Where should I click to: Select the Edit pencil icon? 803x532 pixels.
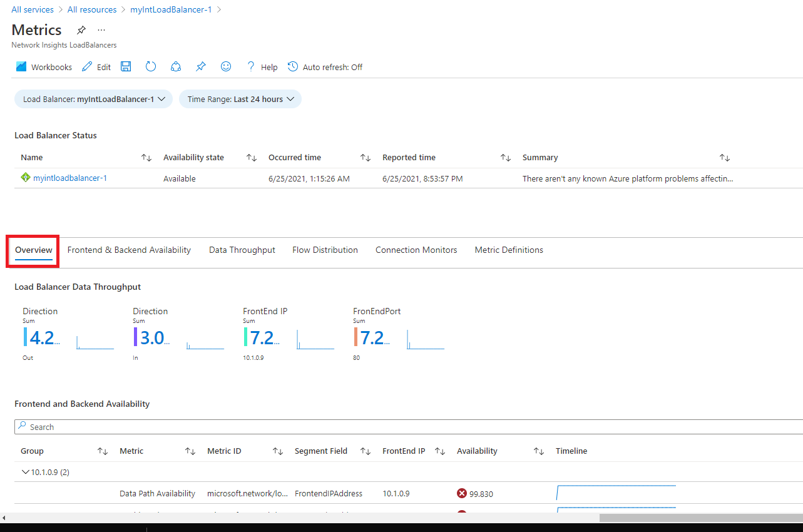coord(95,66)
